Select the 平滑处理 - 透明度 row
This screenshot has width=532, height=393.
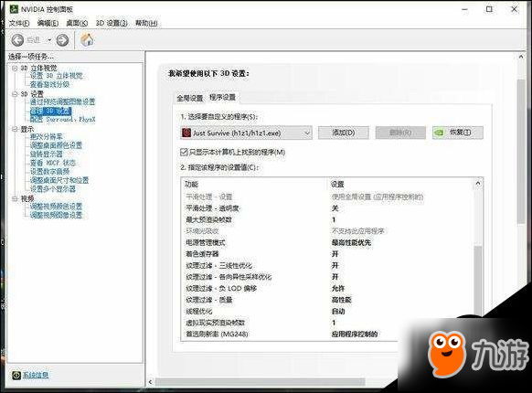(x=327, y=208)
